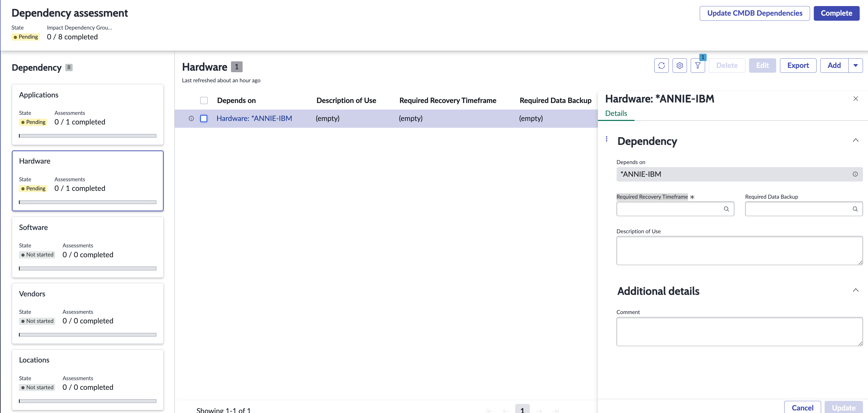View *ANNIE-IBM record info icon
The image size is (868, 413).
(x=855, y=174)
